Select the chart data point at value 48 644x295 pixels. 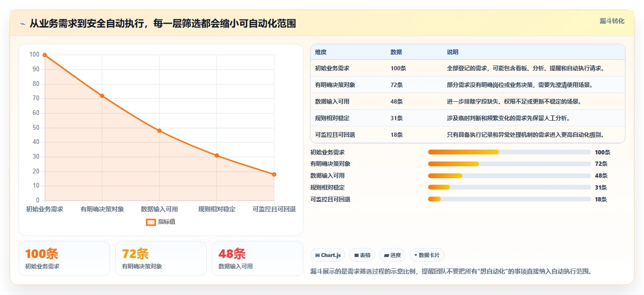pyautogui.click(x=159, y=131)
